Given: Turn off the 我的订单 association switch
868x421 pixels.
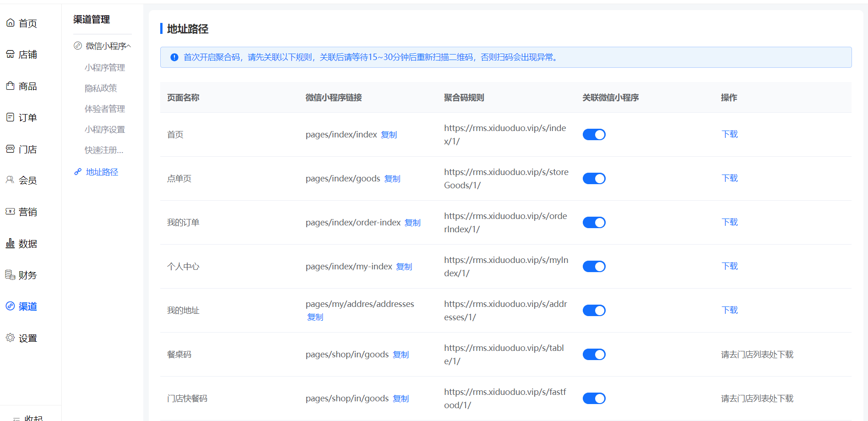Looking at the screenshot, I should [x=594, y=223].
